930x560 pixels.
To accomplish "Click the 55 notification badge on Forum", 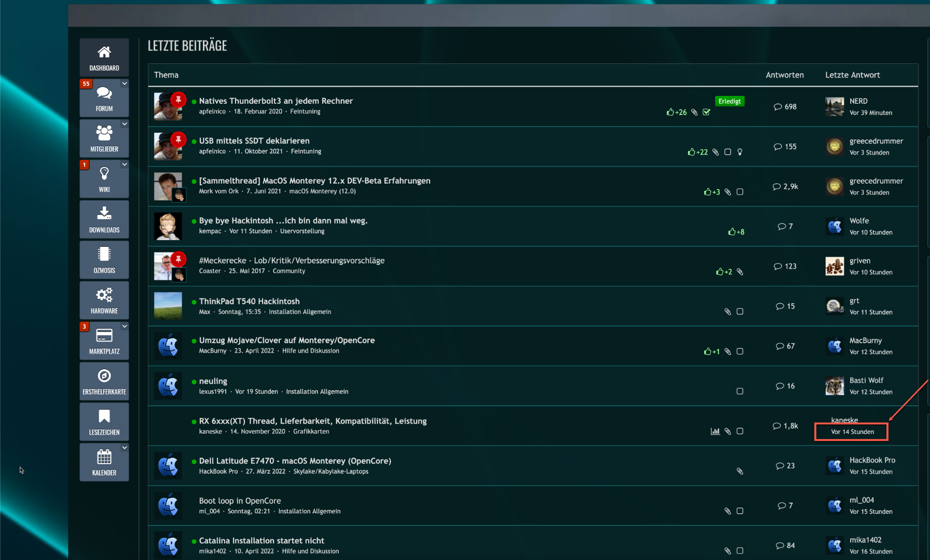I will click(x=86, y=83).
